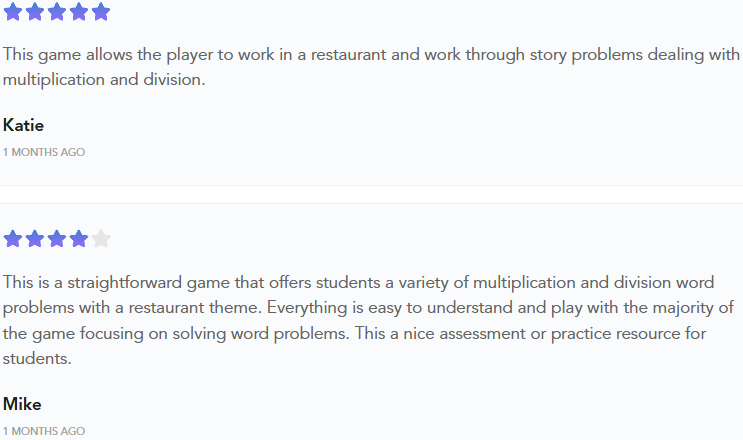
Task: Click Mike's "1 MONTHS AGO" timestamp
Action: tap(44, 431)
